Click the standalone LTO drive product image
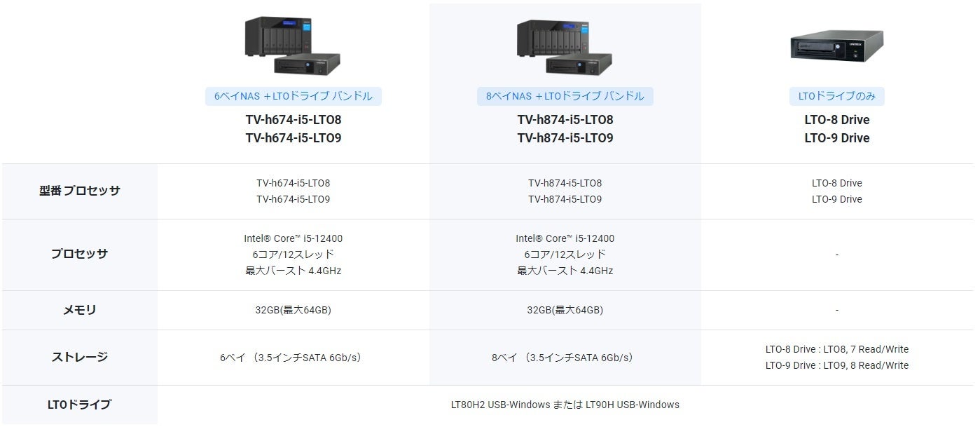The height and width of the screenshot is (427, 980). click(x=836, y=46)
